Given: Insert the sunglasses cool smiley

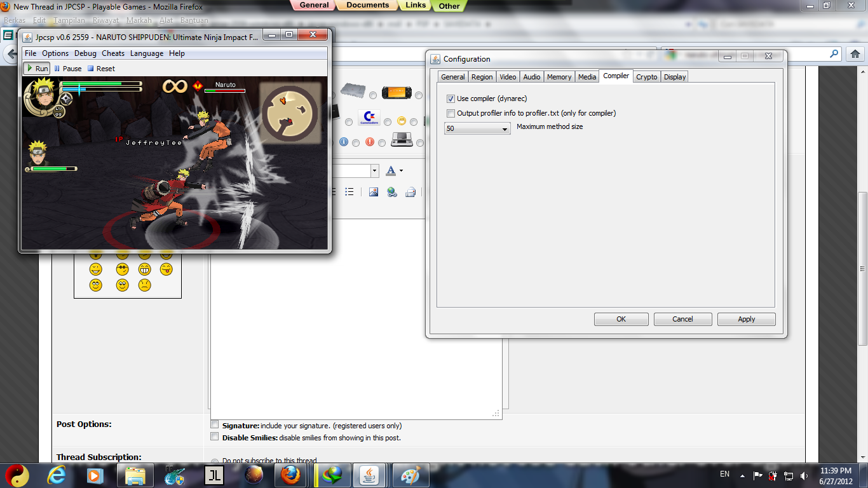Looking at the screenshot, I should click(123, 269).
